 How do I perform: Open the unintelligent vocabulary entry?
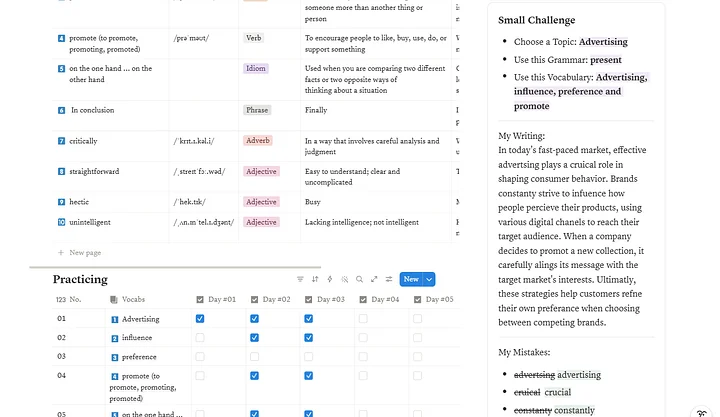pos(90,222)
